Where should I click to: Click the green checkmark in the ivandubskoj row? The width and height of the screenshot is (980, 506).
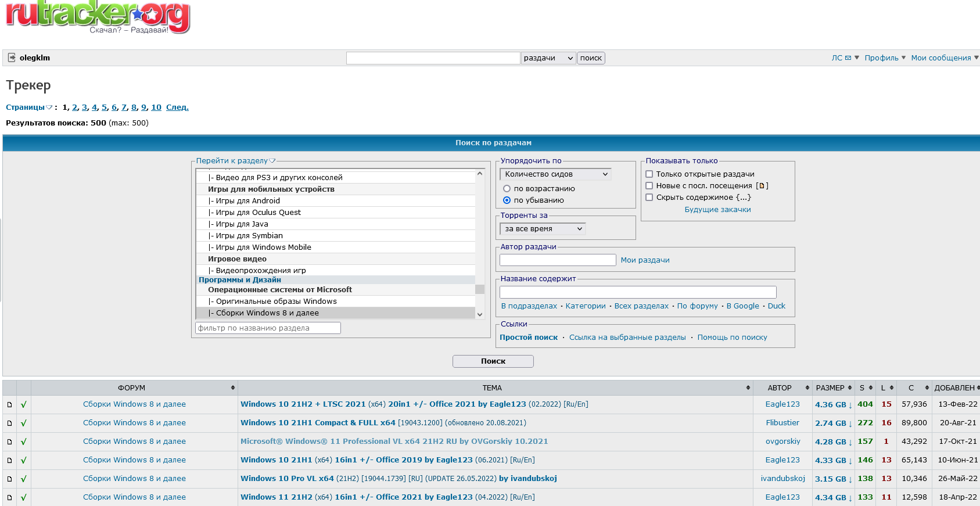click(24, 479)
